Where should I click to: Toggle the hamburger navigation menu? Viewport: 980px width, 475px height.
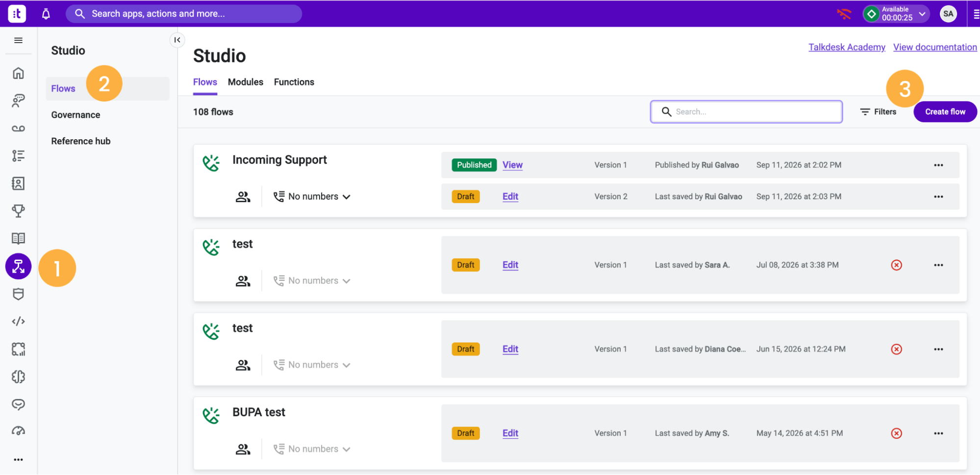[x=19, y=40]
